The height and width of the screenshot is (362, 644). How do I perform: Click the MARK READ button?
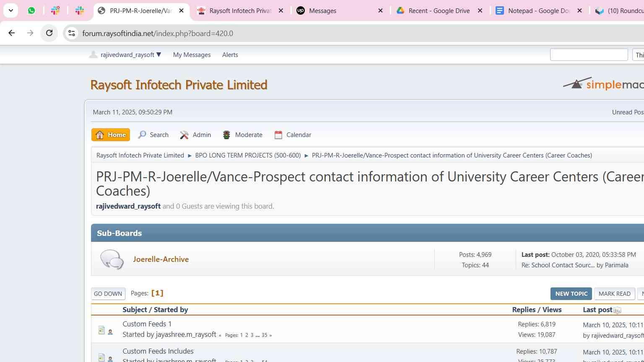pos(615,294)
